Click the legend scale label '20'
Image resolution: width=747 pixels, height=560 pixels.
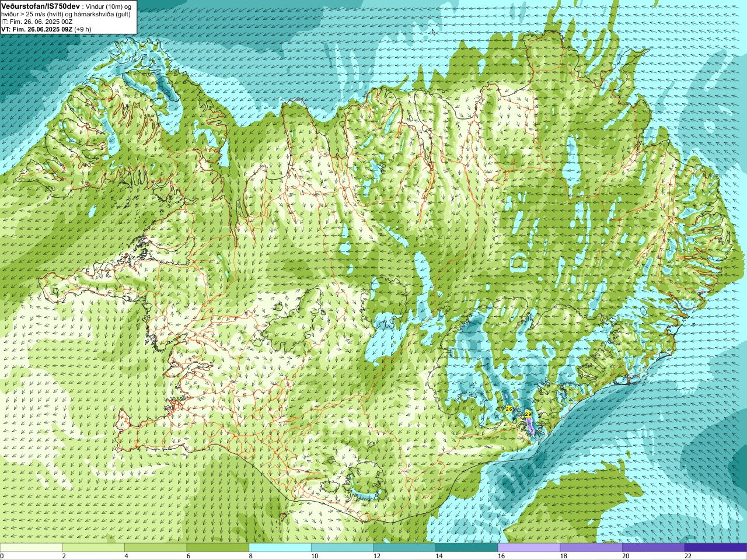pyautogui.click(x=626, y=556)
